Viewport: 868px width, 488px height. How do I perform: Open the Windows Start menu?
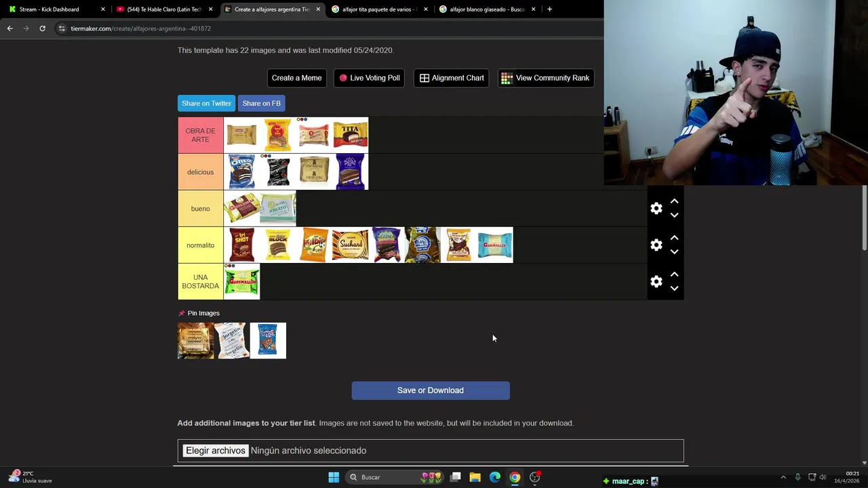tap(334, 477)
